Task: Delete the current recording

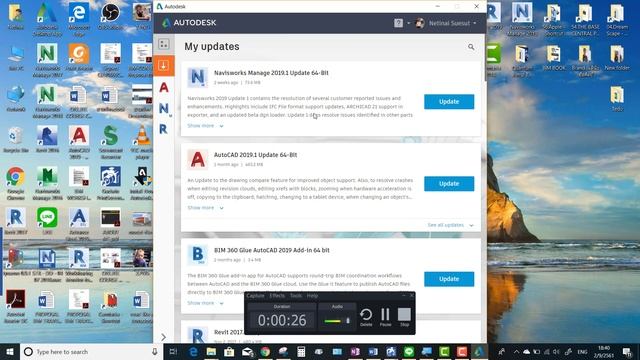Action: coord(366,317)
